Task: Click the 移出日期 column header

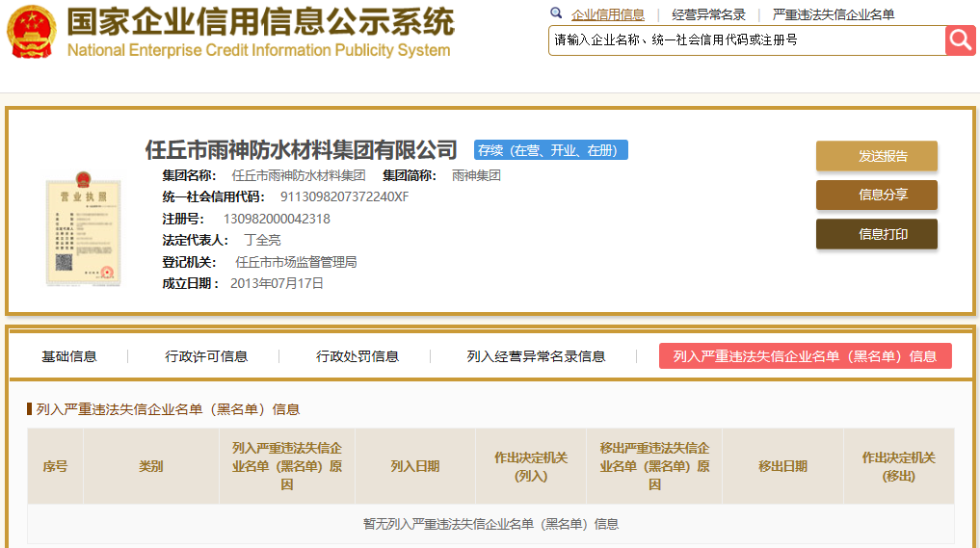Action: tap(782, 466)
